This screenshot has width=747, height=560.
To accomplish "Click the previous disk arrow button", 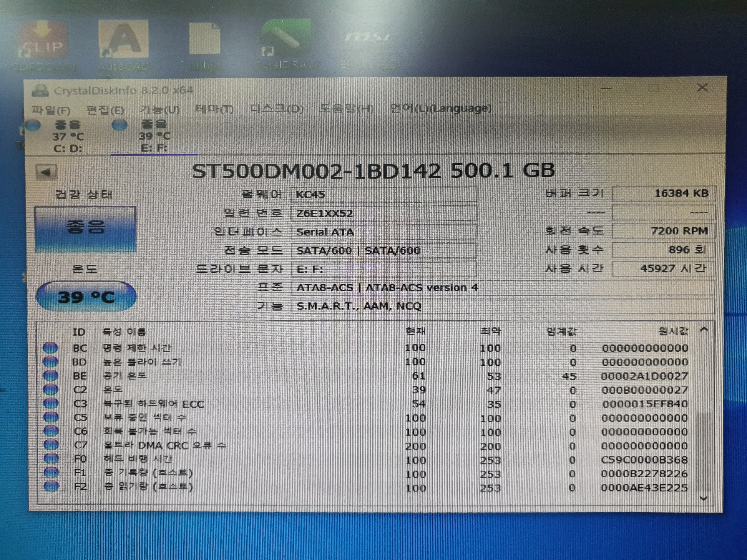I will 46,172.
